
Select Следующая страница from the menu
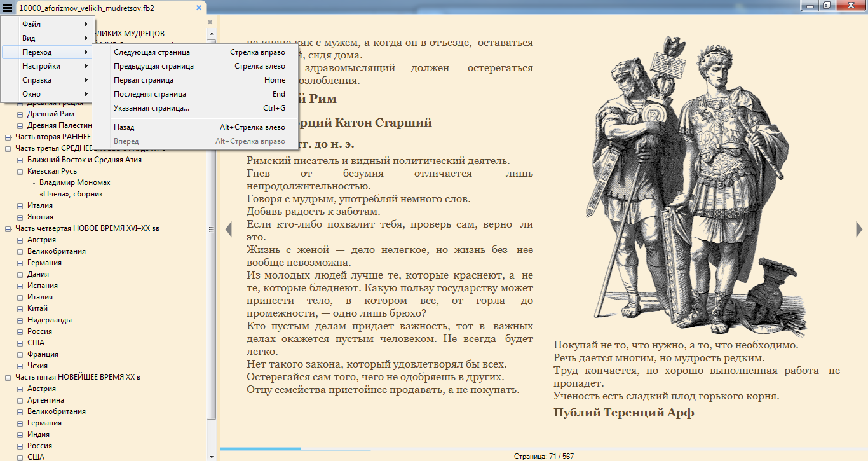pyautogui.click(x=152, y=52)
